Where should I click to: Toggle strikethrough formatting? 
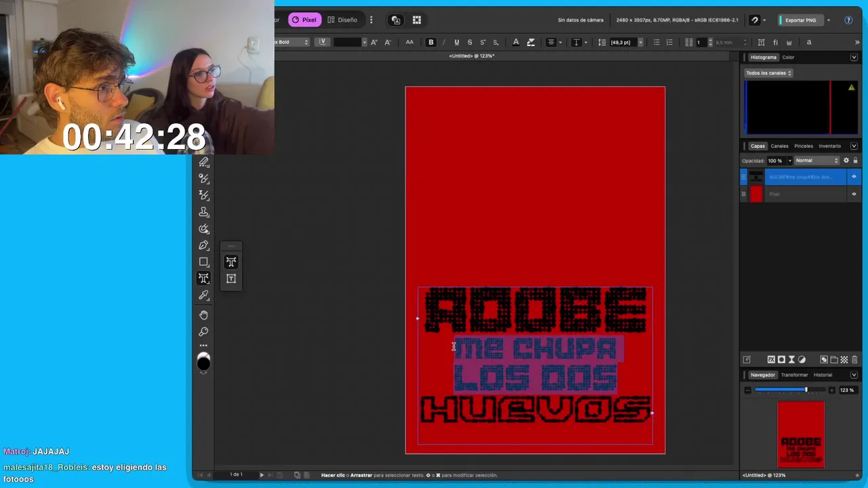click(469, 42)
